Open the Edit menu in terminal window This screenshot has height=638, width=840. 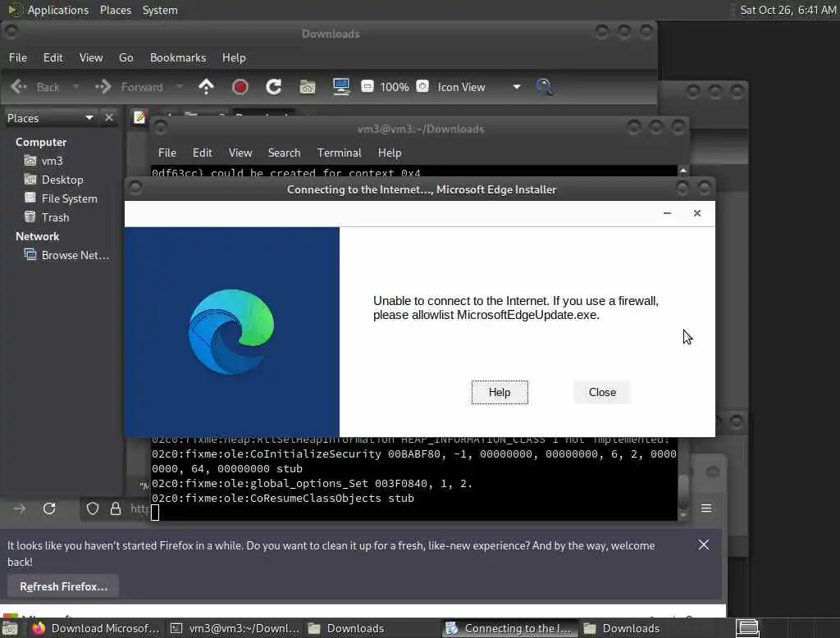coord(203,153)
